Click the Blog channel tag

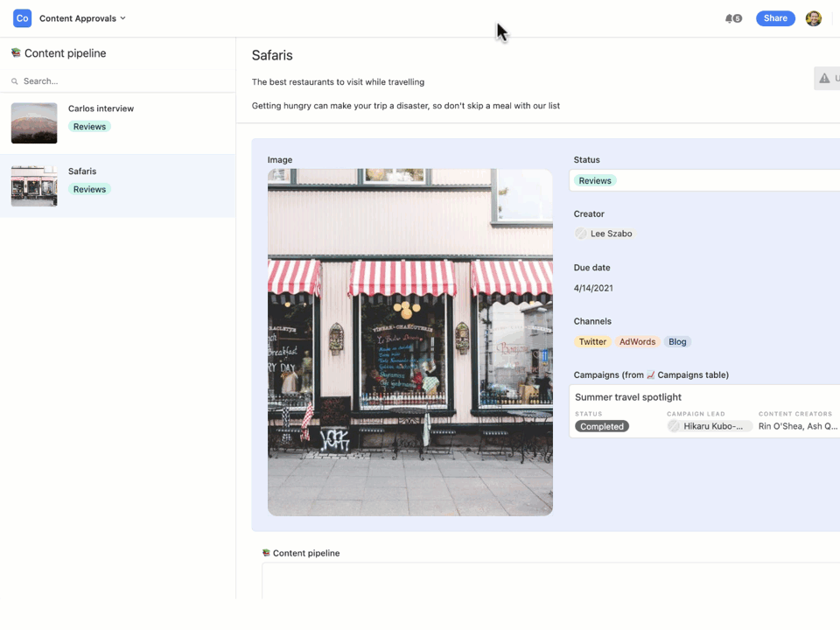[x=677, y=342]
